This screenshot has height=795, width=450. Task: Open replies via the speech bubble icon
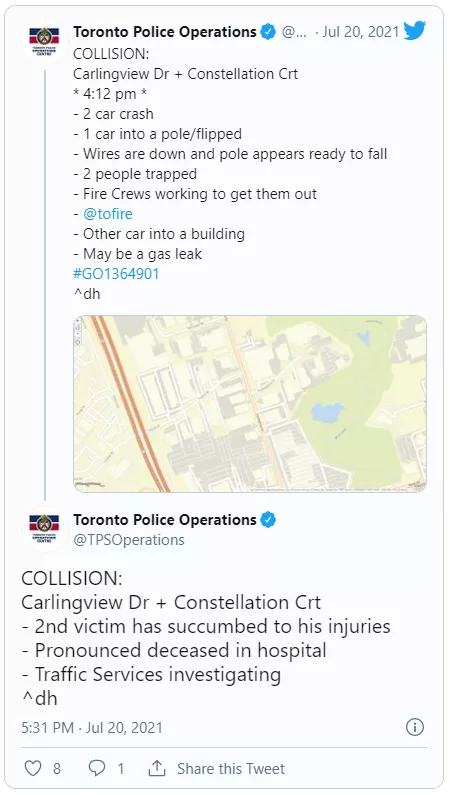tap(97, 768)
